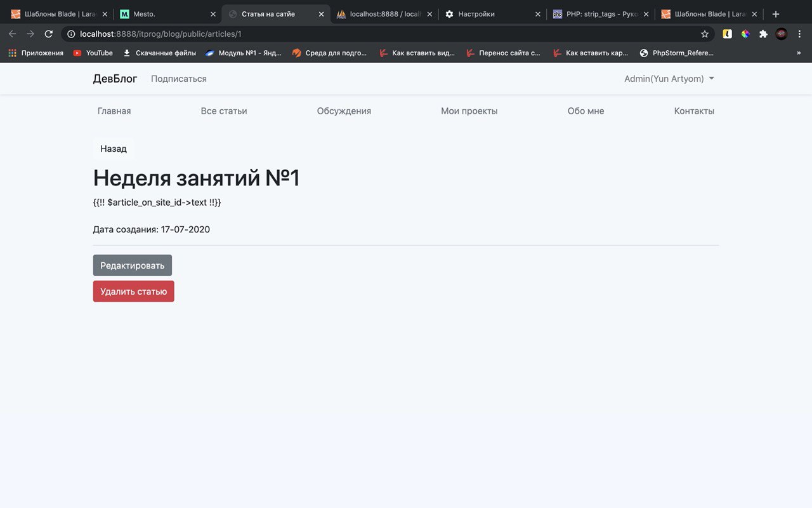The width and height of the screenshot is (812, 508).
Task: Open the Перенос сайта с... bookmark
Action: (504, 53)
